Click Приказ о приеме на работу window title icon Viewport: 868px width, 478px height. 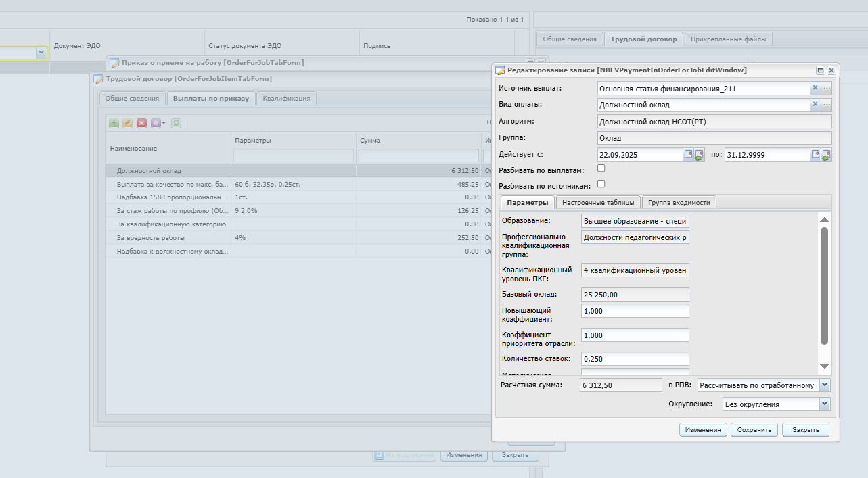tap(114, 62)
